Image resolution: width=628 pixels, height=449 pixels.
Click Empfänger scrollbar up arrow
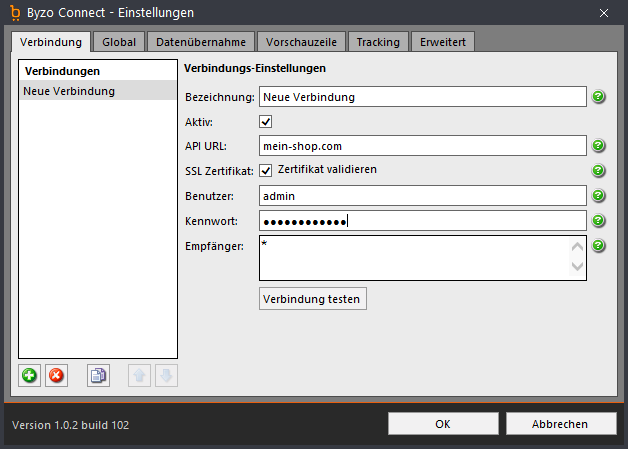pos(577,247)
